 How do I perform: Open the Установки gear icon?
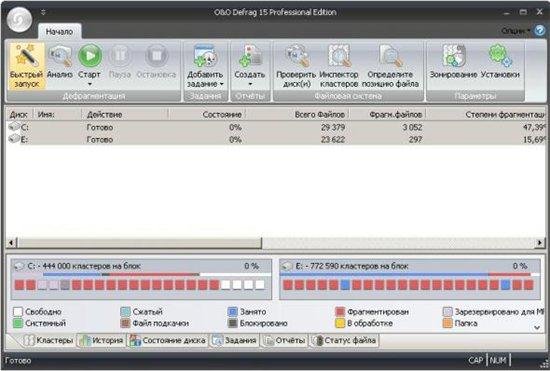tap(500, 55)
